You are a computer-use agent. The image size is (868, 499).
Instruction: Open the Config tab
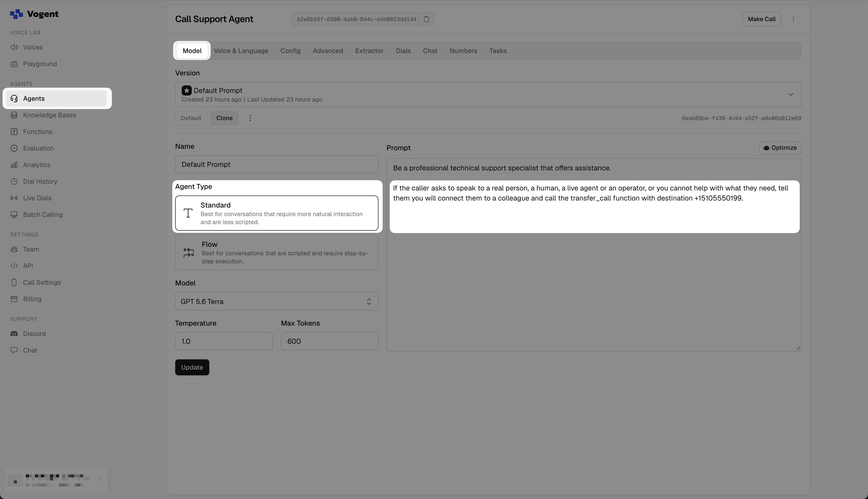pyautogui.click(x=290, y=51)
